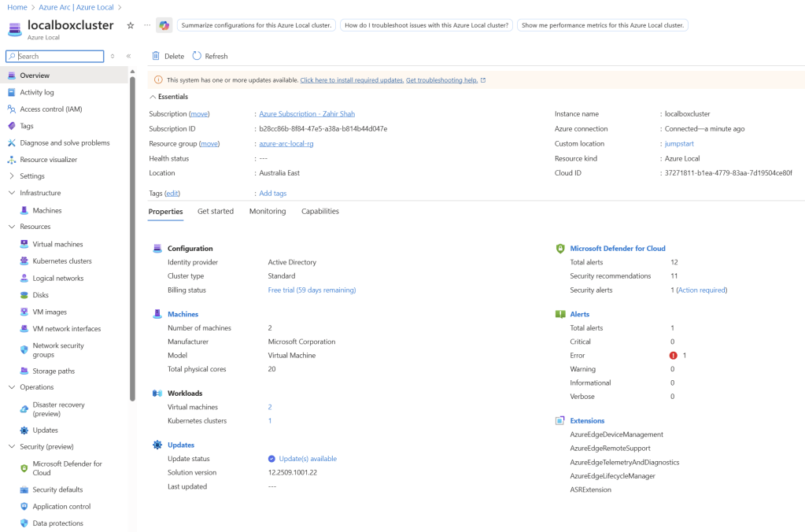The height and width of the screenshot is (532, 805).
Task: Refresh the cluster overview page
Action: coord(210,56)
